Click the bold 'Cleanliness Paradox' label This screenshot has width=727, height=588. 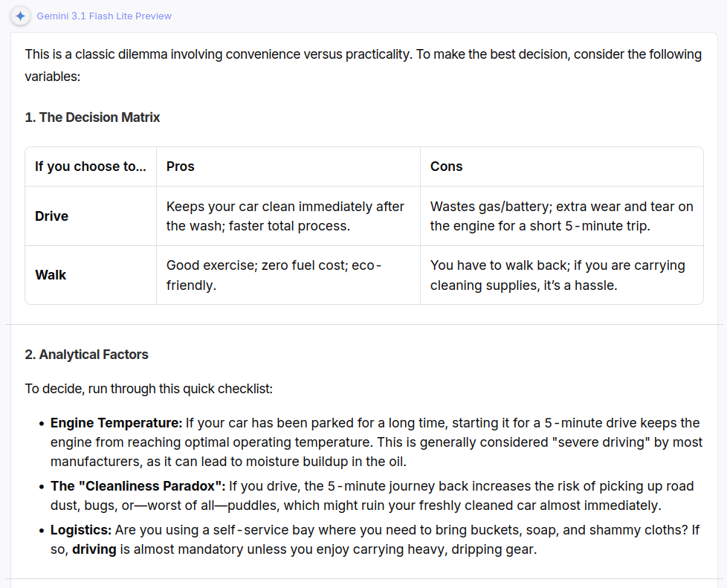(138, 486)
